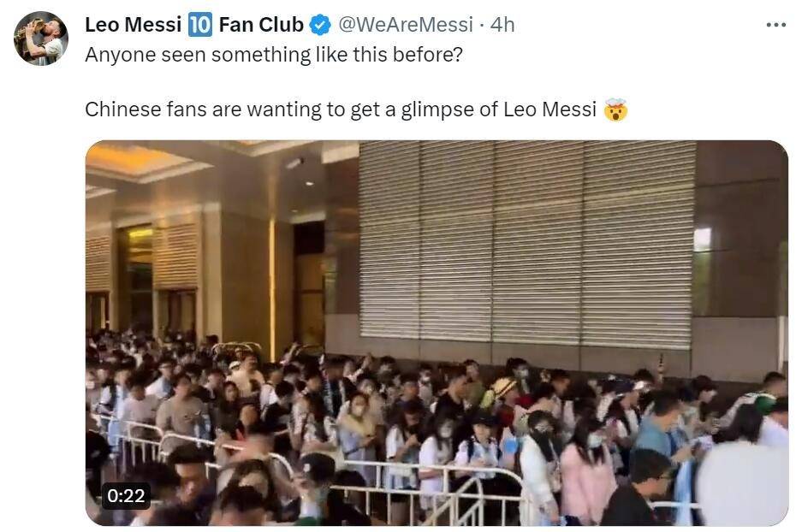
Task: Click the words "glimpse of Leo Messi" in the tweet
Action: pos(498,109)
